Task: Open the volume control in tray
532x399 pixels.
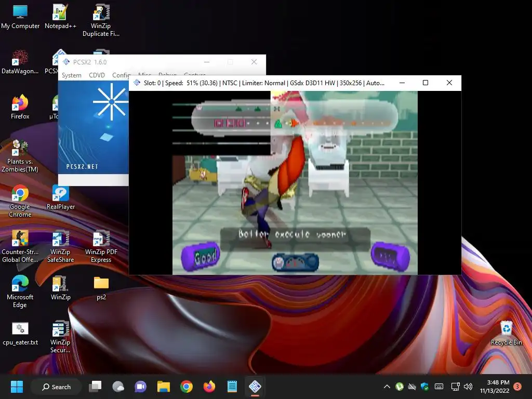Action: click(468, 387)
